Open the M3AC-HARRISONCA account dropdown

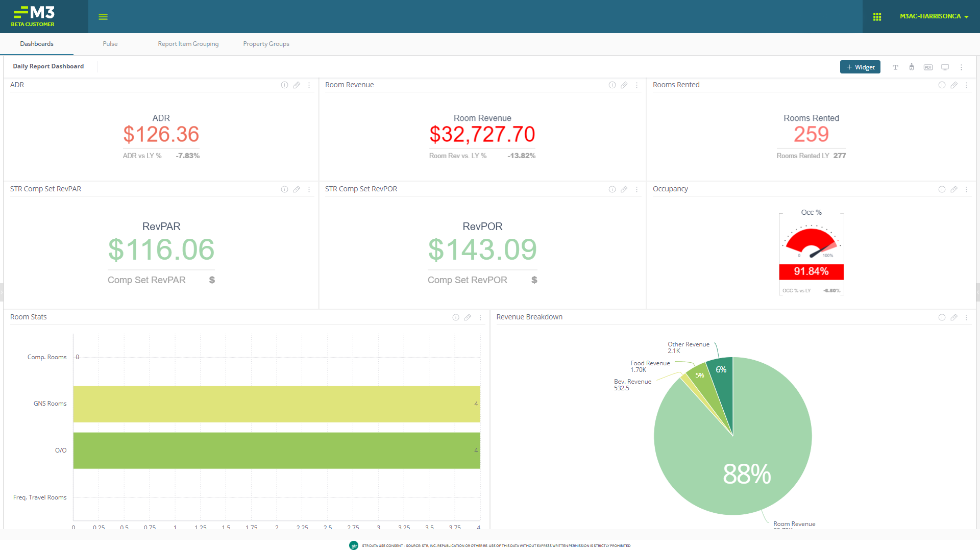point(934,16)
